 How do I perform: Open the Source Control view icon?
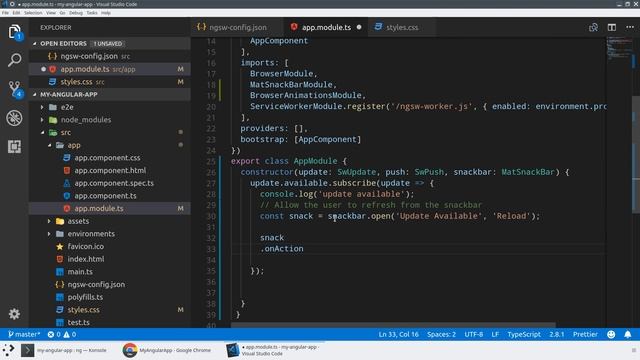[14, 89]
